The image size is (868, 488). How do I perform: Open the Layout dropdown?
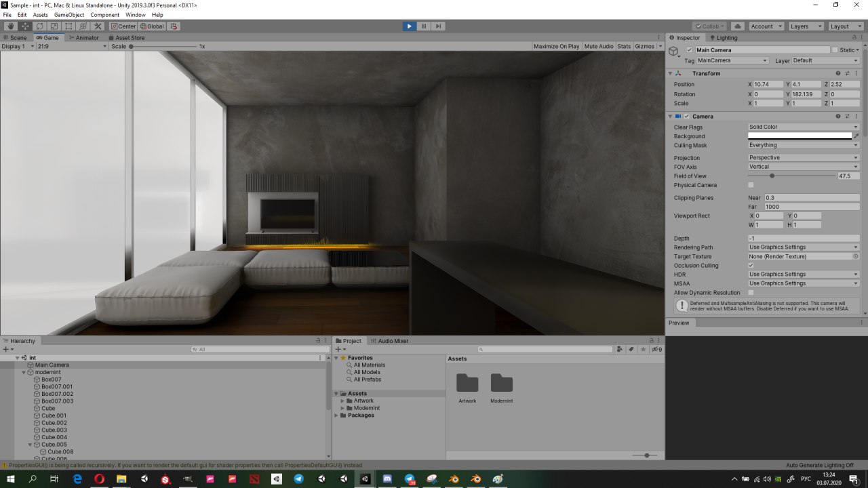845,26
